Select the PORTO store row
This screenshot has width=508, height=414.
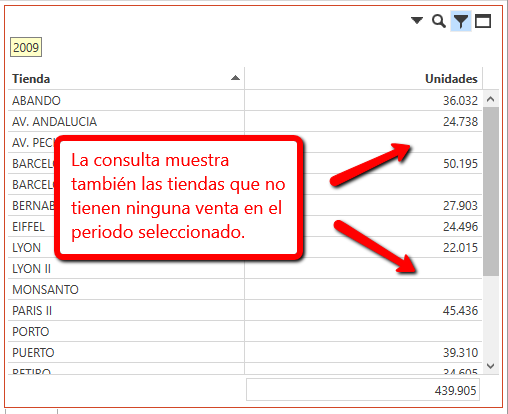click(245, 331)
